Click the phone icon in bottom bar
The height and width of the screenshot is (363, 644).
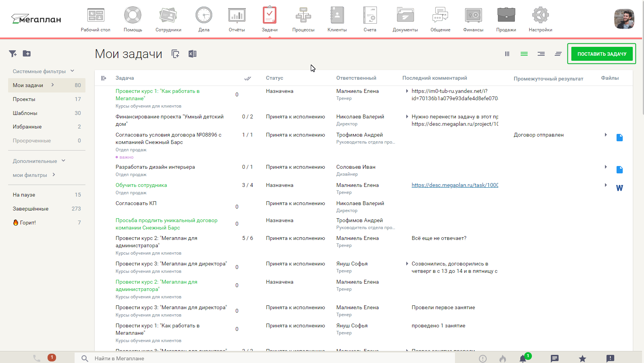tap(37, 358)
